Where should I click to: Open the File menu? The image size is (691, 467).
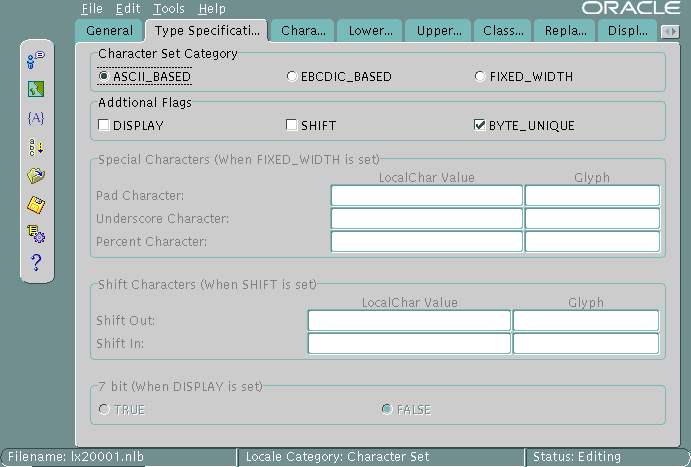coord(91,9)
